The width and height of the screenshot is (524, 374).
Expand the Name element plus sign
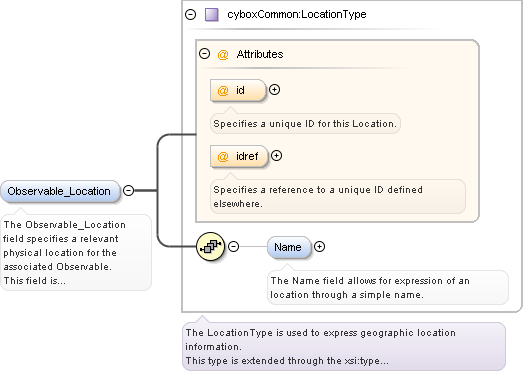pyautogui.click(x=319, y=247)
